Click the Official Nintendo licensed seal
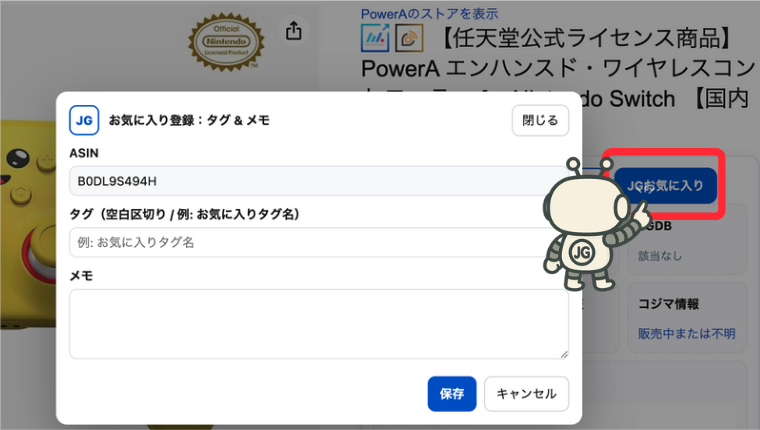Screen dimensions: 760x430 [226, 43]
